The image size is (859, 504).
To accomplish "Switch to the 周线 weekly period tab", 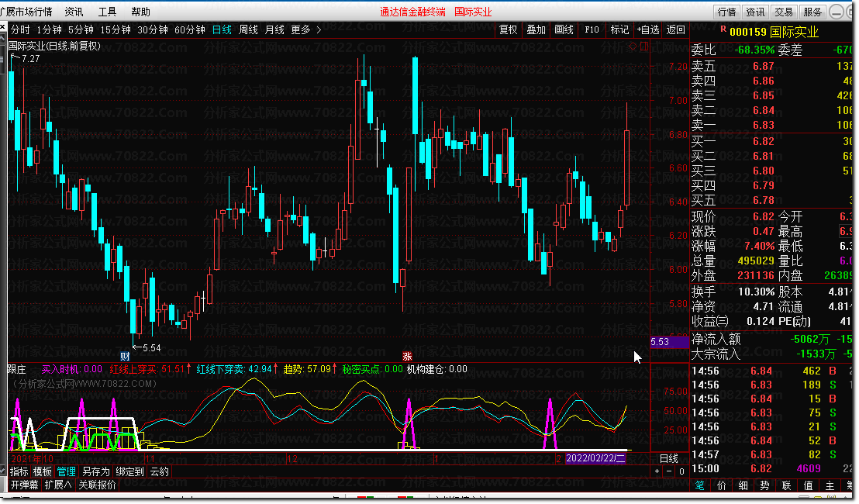I will pyautogui.click(x=248, y=29).
